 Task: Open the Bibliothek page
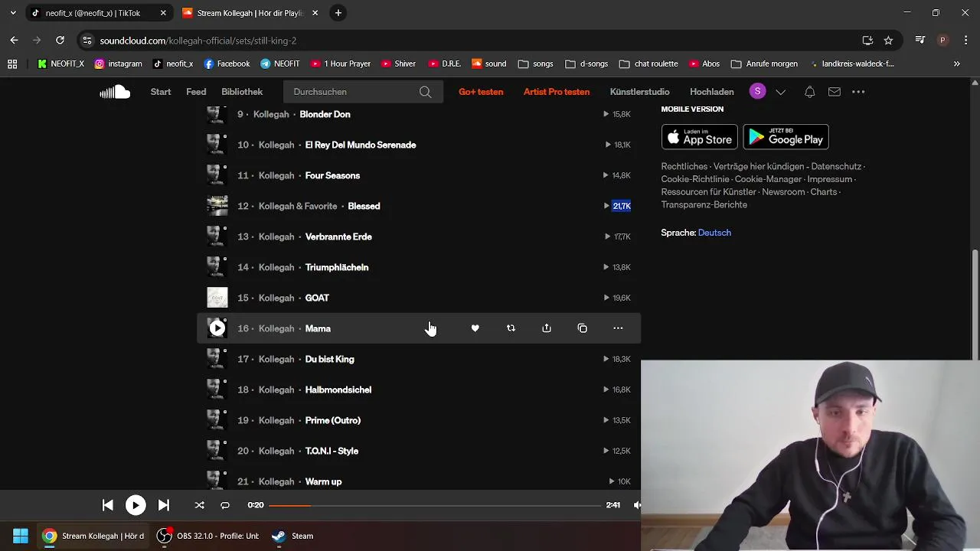(242, 92)
